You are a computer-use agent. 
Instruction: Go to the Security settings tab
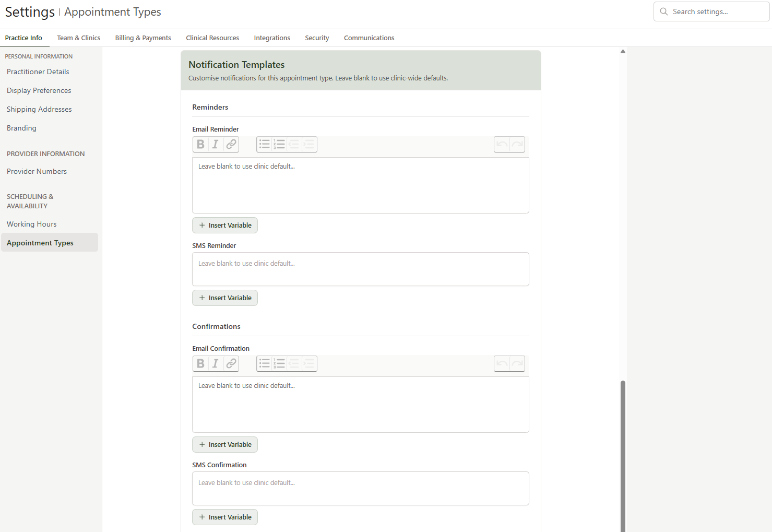click(317, 38)
